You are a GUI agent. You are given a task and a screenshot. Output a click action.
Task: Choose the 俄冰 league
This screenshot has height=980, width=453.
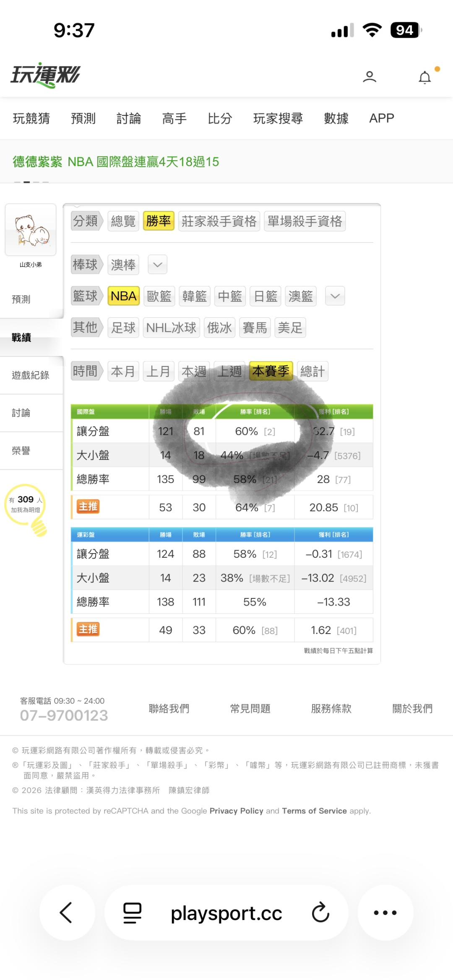point(219,328)
